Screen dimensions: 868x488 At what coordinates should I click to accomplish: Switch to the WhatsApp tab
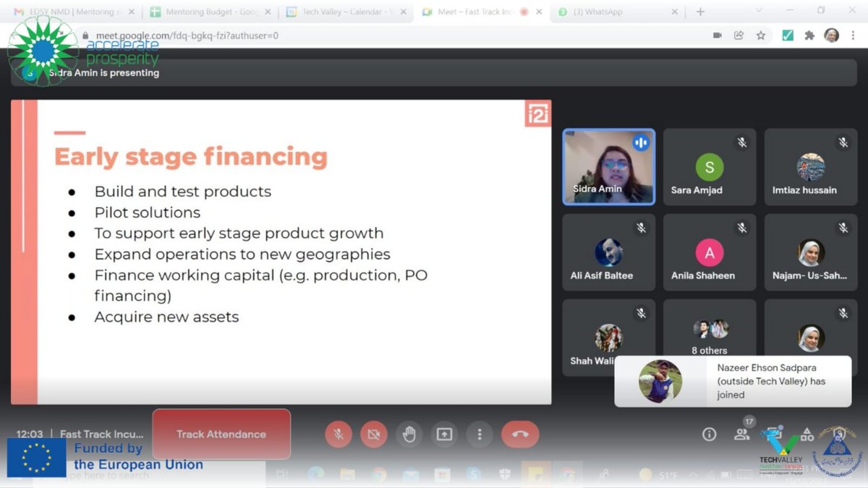pyautogui.click(x=616, y=12)
